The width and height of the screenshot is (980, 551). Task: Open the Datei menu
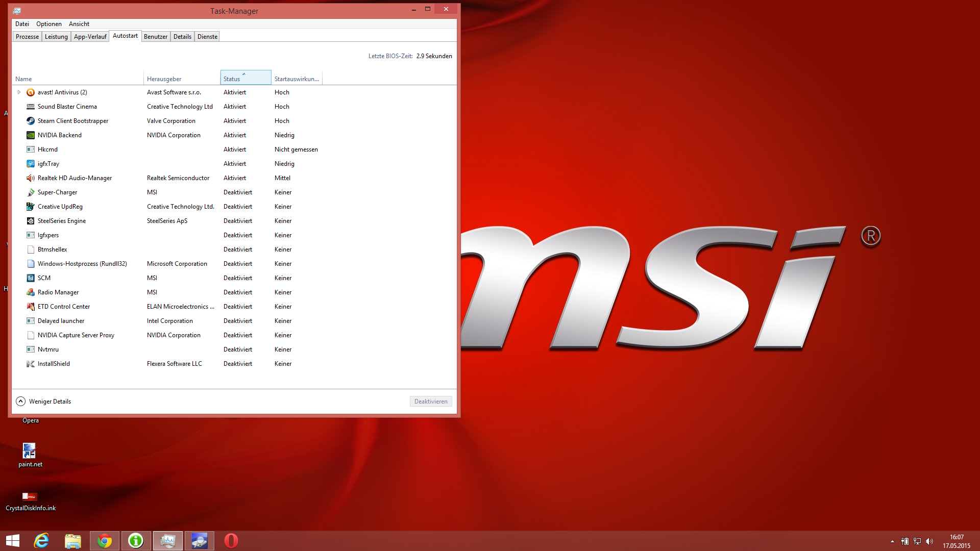point(22,24)
